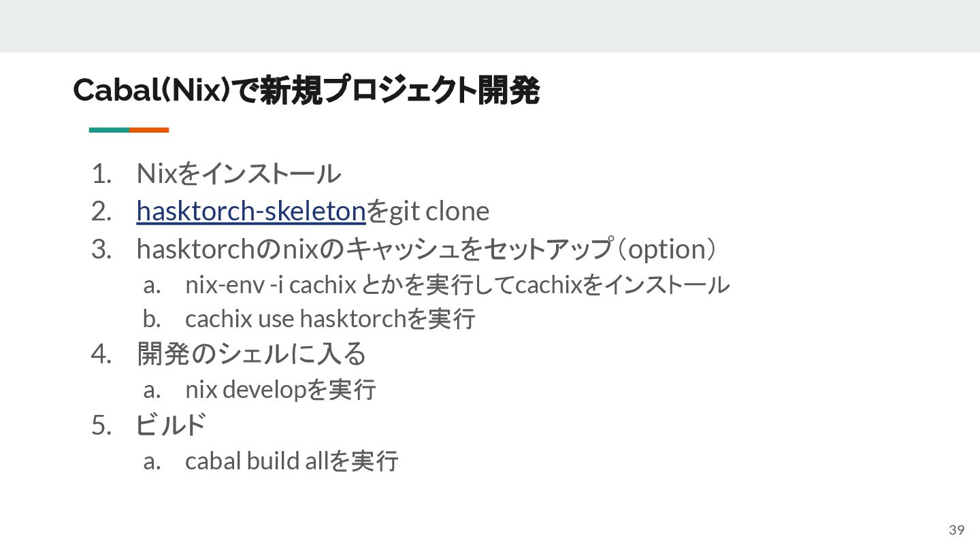This screenshot has width=980, height=551.
Task: Click the "nix developを実行" sub-item
Action: click(280, 390)
